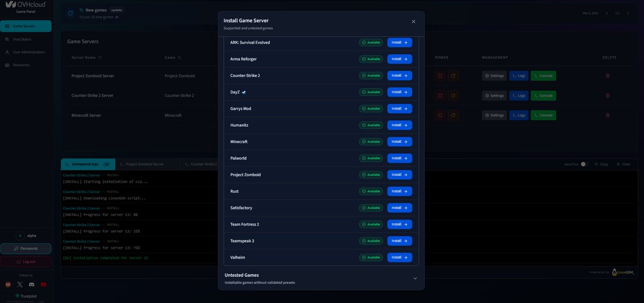The width and height of the screenshot is (644, 303).
Task: Click the refresh icon beside New games
Action: (x=70, y=13)
